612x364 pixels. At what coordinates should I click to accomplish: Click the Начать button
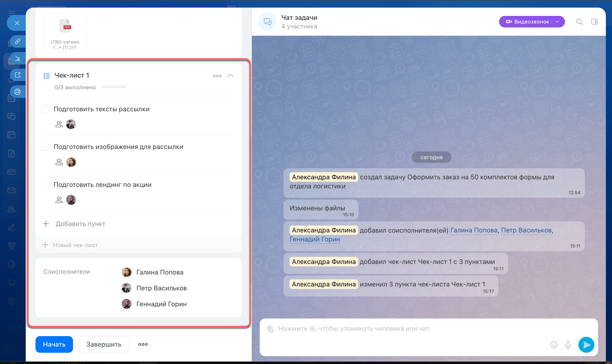point(54,344)
